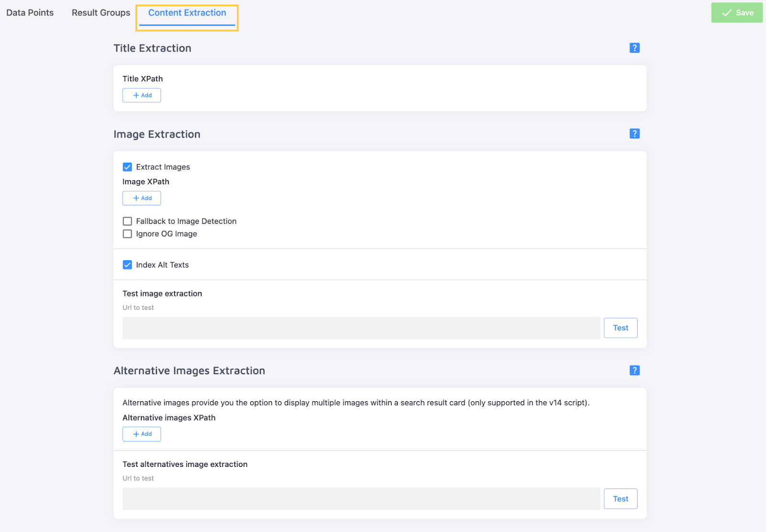Click Test for image extraction
766x532 pixels.
620,328
